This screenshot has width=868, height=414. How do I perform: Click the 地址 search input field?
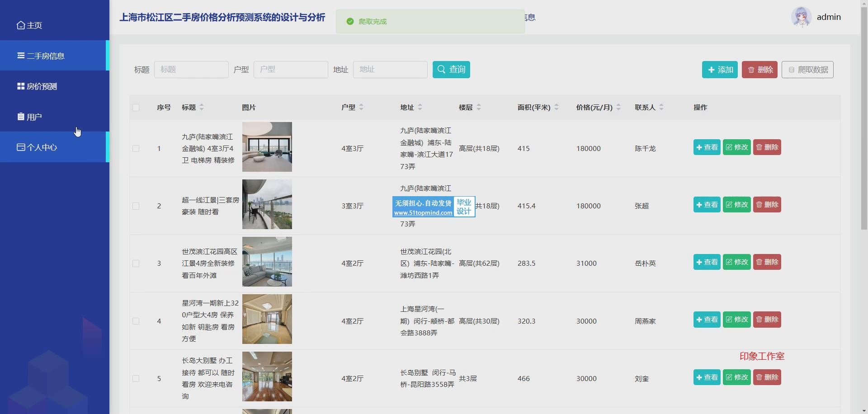[390, 70]
